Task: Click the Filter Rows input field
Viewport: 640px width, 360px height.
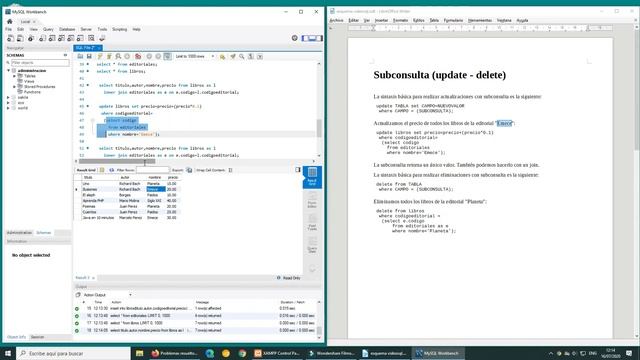Action: tap(152, 170)
